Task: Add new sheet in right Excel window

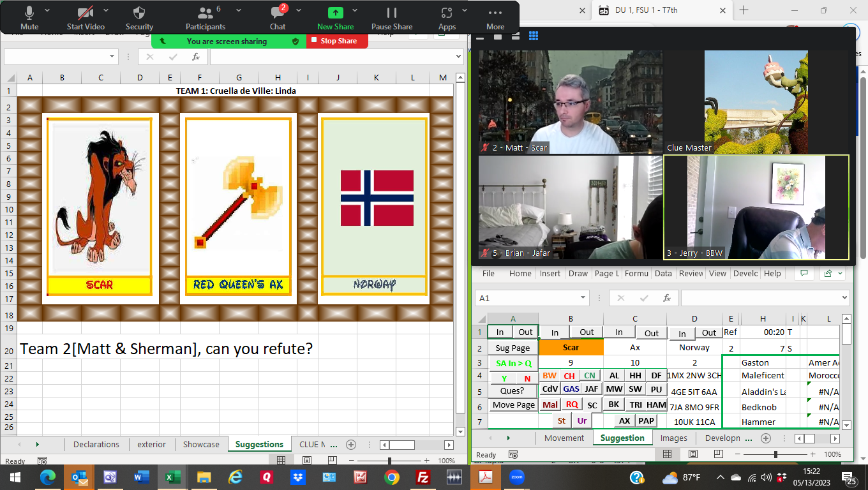Action: coord(766,438)
